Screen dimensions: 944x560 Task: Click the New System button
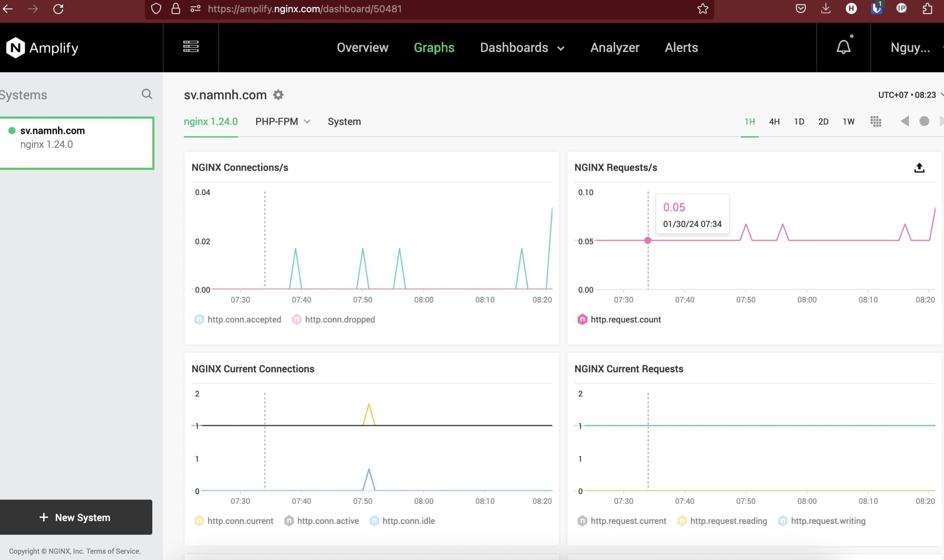click(76, 517)
